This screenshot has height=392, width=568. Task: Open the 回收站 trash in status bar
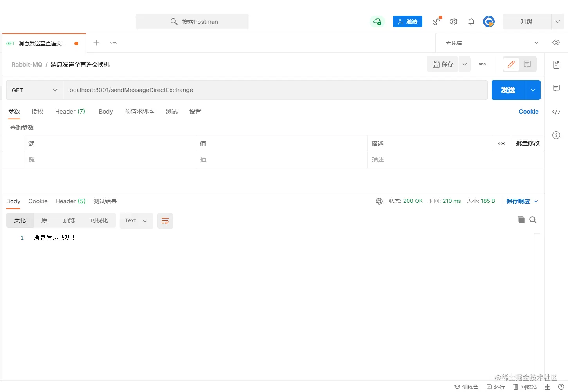point(525,387)
